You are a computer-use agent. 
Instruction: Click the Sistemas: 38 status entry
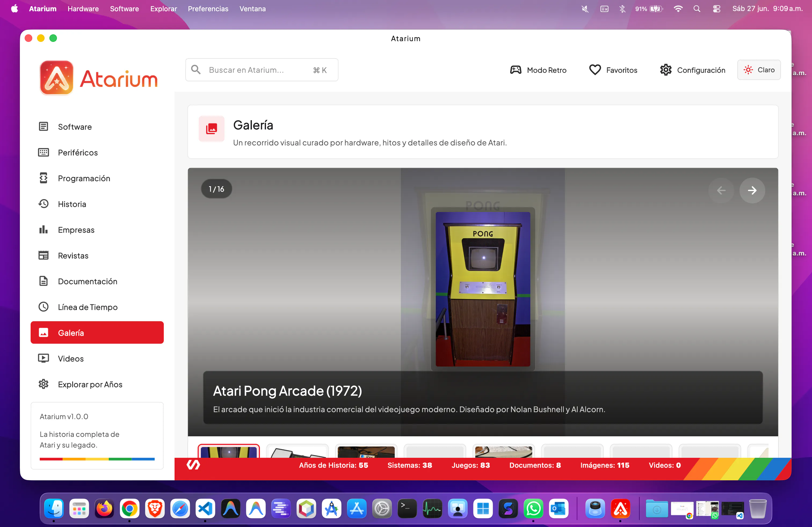click(409, 465)
